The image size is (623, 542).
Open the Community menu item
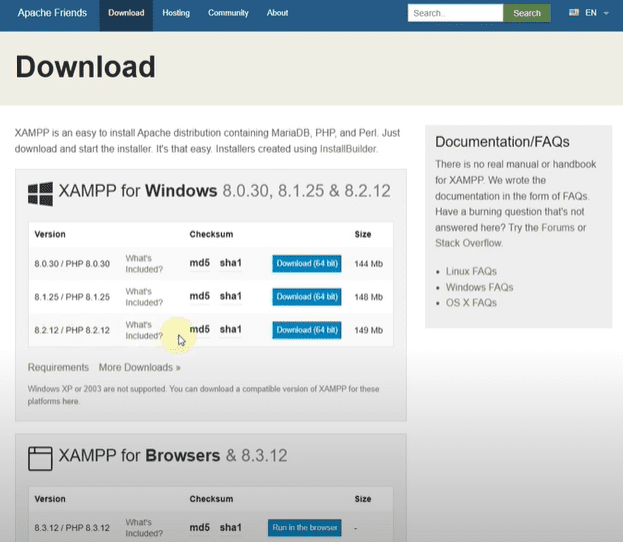coord(228,13)
